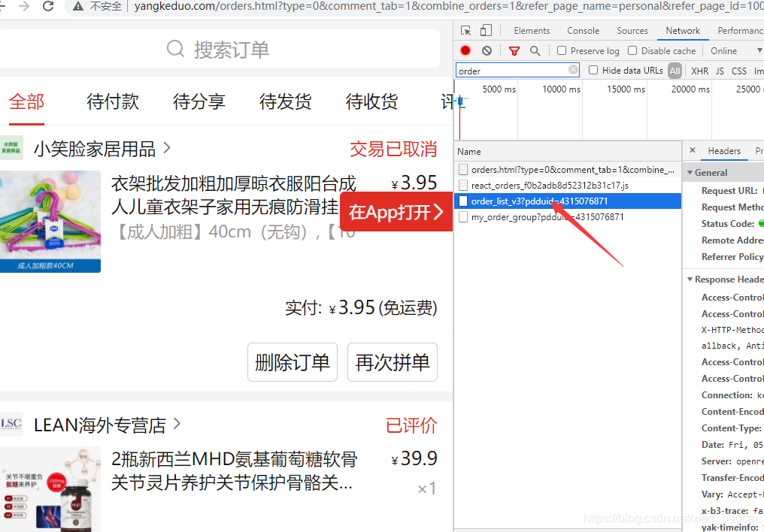The width and height of the screenshot is (764, 532).
Task: Enable Disable cache checkbox
Action: 632,50
